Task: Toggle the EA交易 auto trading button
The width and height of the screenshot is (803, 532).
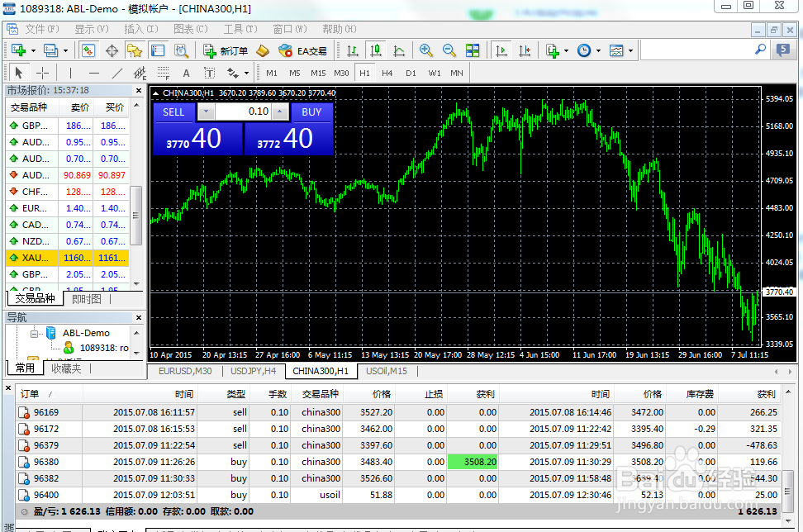Action: tap(302, 50)
